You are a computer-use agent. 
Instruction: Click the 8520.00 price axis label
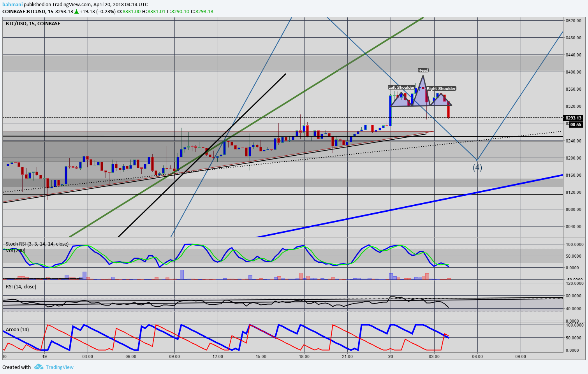574,21
